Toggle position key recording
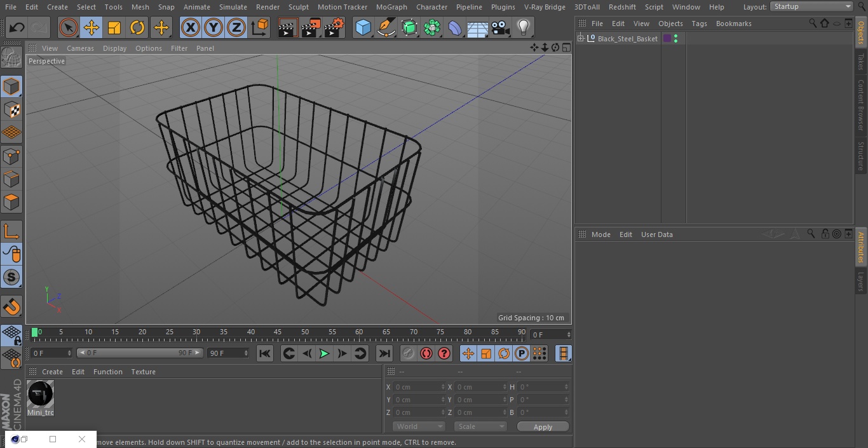 click(x=468, y=353)
